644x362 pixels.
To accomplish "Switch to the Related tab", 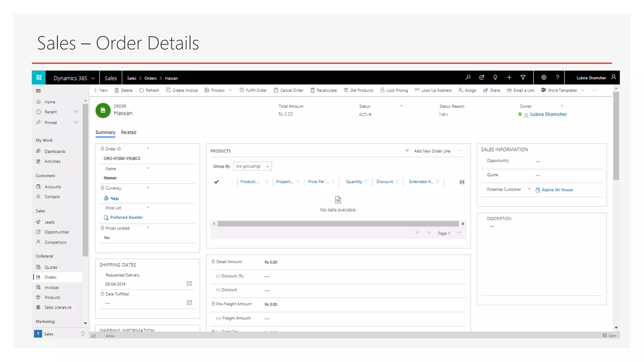I will point(129,132).
